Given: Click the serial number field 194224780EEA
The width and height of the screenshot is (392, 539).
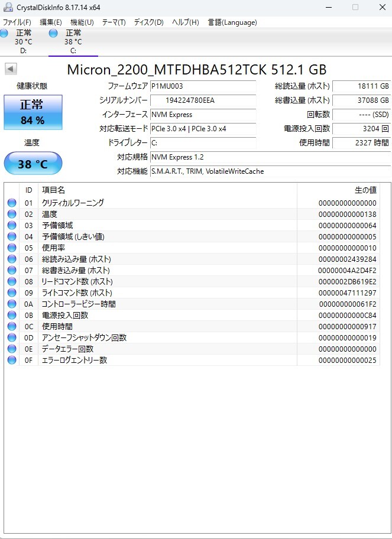Looking at the screenshot, I should click(x=203, y=100).
